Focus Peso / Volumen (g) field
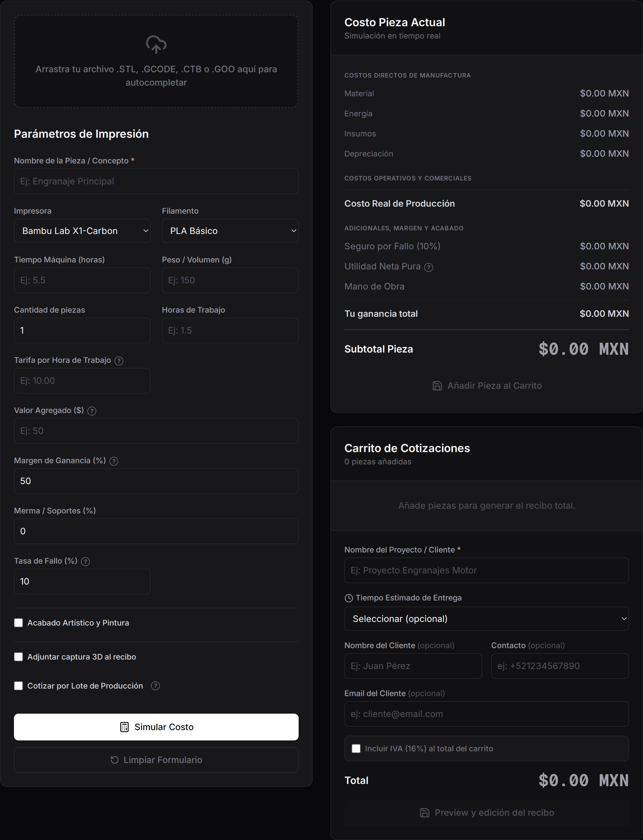This screenshot has height=840, width=643. tap(230, 280)
